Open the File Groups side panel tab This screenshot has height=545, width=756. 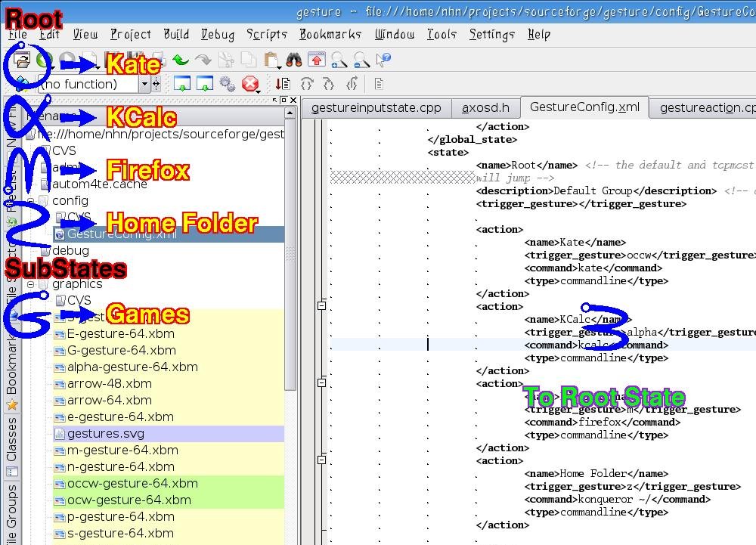pos(11,513)
